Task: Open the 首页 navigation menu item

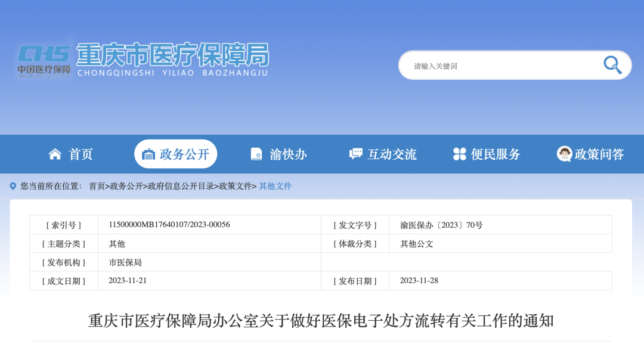Action: (80, 154)
